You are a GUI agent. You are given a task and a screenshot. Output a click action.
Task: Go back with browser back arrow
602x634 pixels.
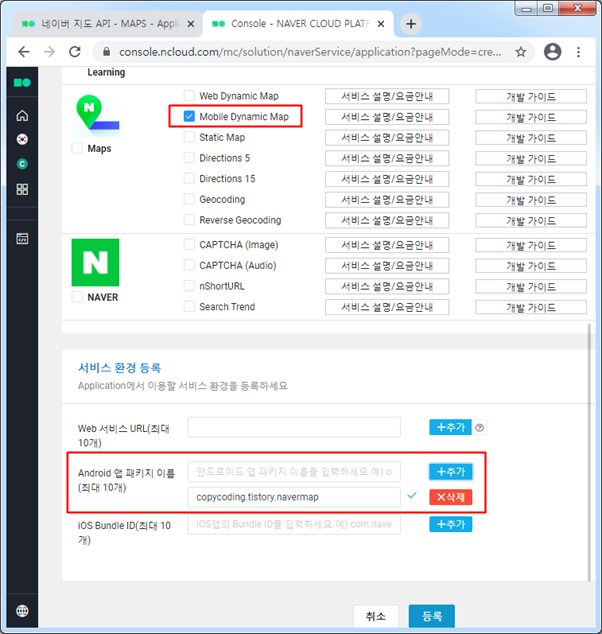point(24,52)
